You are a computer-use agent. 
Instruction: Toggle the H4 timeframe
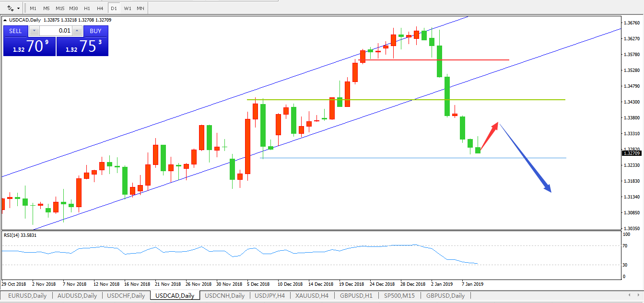tap(100, 8)
